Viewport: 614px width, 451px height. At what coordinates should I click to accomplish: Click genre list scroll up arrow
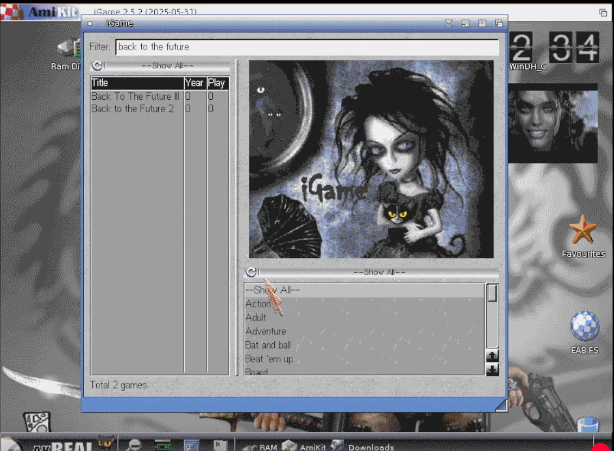click(492, 355)
